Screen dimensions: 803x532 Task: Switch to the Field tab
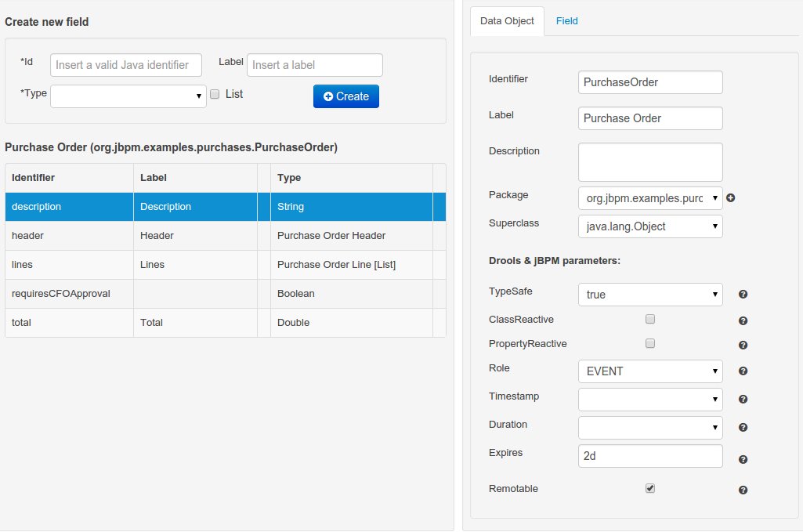[x=566, y=21]
